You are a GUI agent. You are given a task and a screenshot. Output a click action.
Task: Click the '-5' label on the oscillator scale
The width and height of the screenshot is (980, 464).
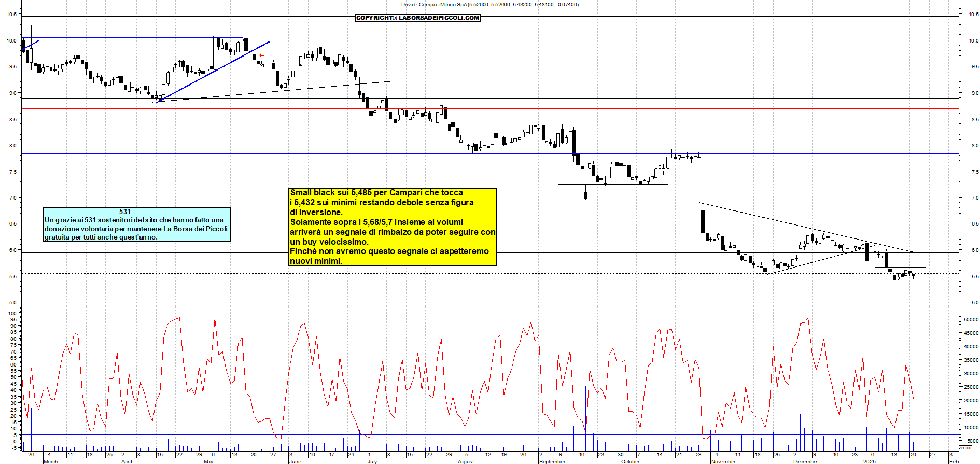13,447
